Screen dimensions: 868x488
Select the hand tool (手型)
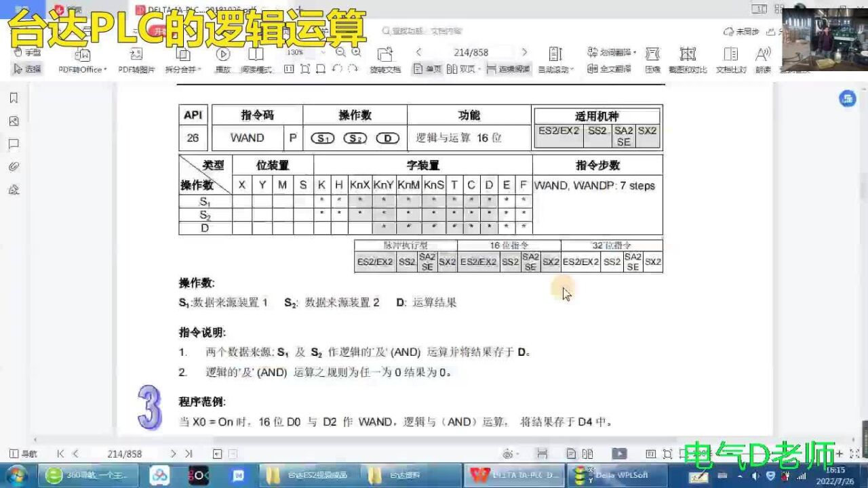click(27, 53)
